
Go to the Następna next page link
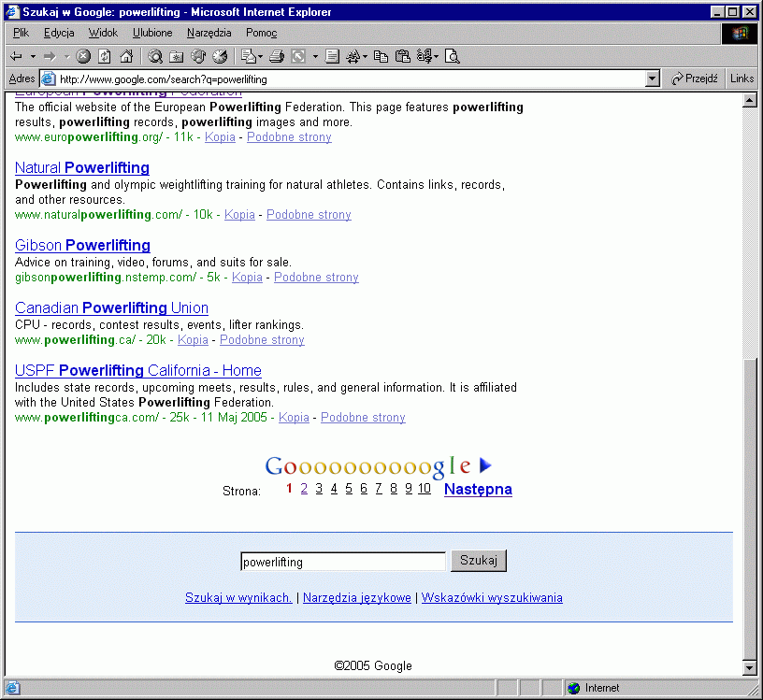pos(478,490)
